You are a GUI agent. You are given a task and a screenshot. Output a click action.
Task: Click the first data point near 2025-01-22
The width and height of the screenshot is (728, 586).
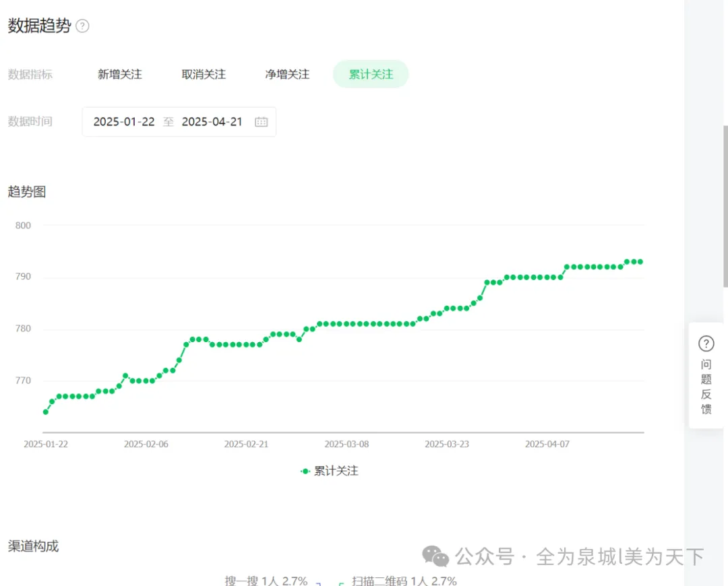(46, 411)
